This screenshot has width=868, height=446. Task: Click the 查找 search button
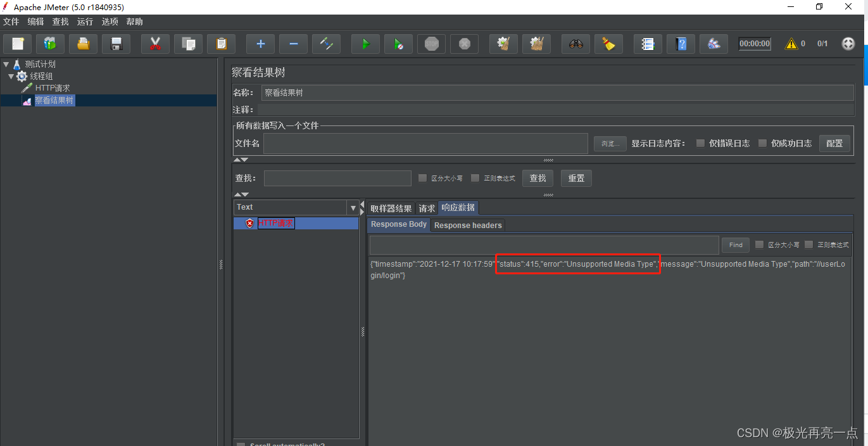538,178
